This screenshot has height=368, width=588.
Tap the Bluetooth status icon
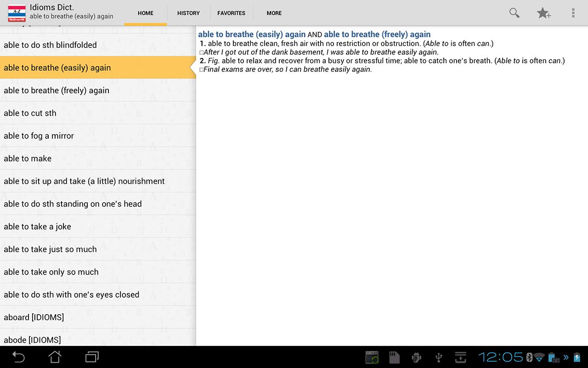tap(529, 357)
